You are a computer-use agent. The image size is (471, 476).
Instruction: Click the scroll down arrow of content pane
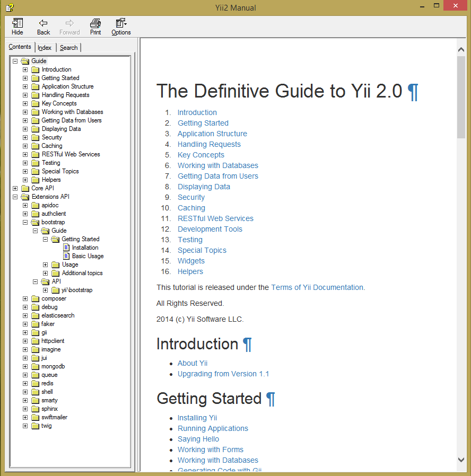pos(461,460)
